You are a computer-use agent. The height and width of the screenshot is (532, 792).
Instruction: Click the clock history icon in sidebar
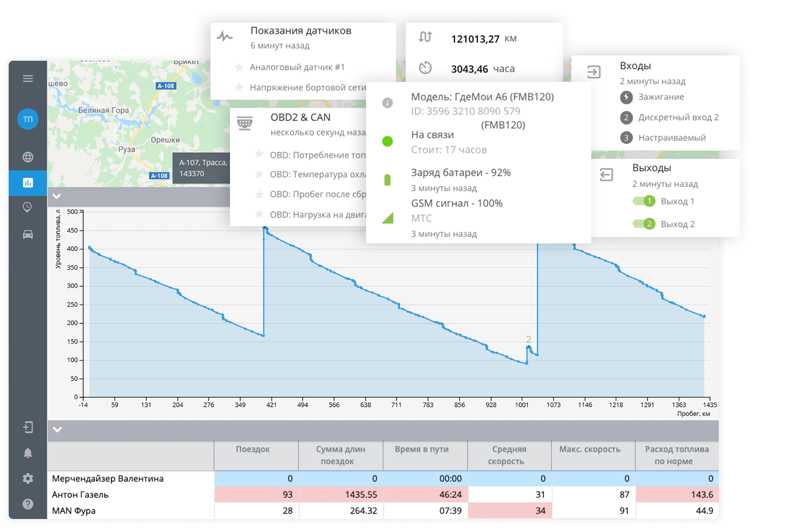coord(28,207)
